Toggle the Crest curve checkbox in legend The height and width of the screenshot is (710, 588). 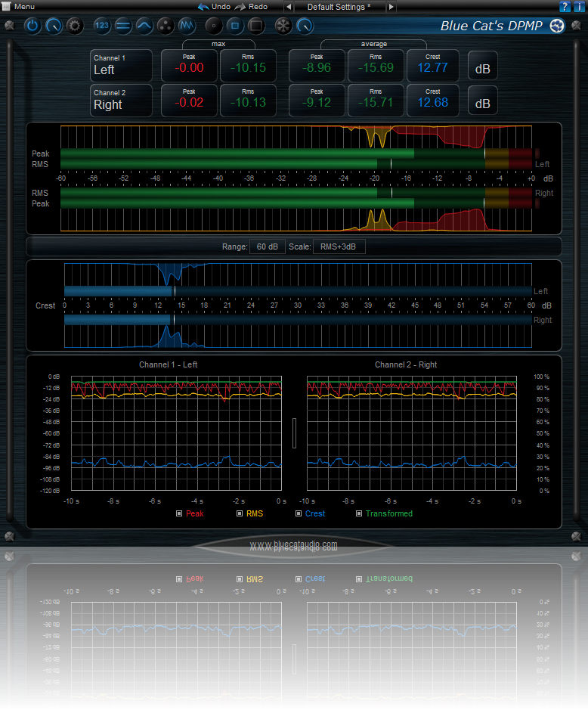click(299, 513)
